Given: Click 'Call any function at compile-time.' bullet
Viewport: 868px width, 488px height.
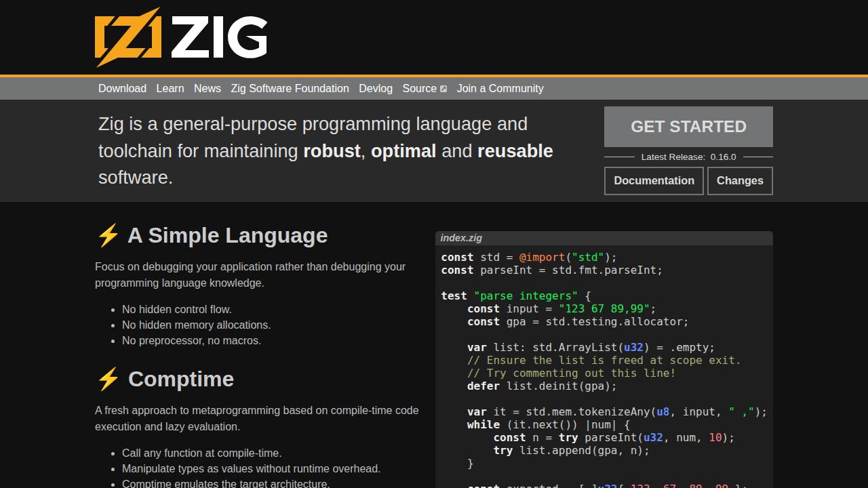Looking at the screenshot, I should click(201, 453).
